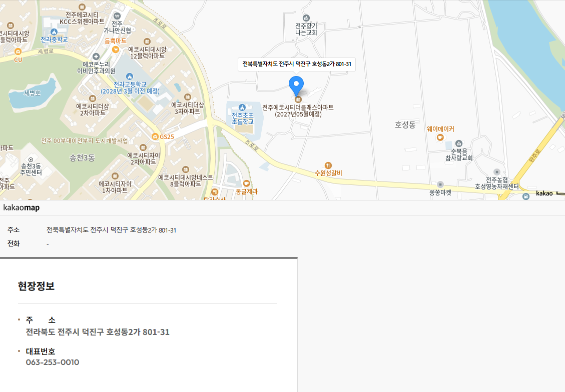Click the 전주초포초등학교 school icon
565x392 pixels.
[x=242, y=107]
